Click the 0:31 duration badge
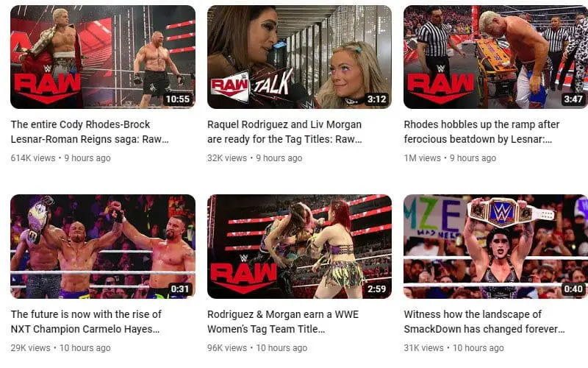This screenshot has height=368, width=588. (180, 289)
